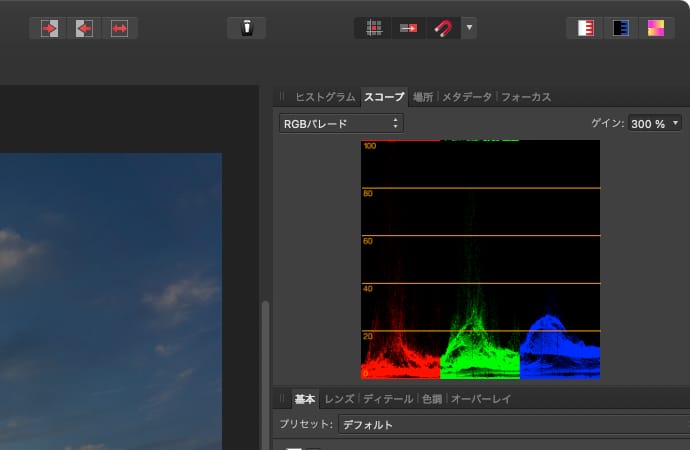Image resolution: width=690 pixels, height=450 pixels.
Task: Toggle the red magnet snapping icon
Action: coord(442,28)
